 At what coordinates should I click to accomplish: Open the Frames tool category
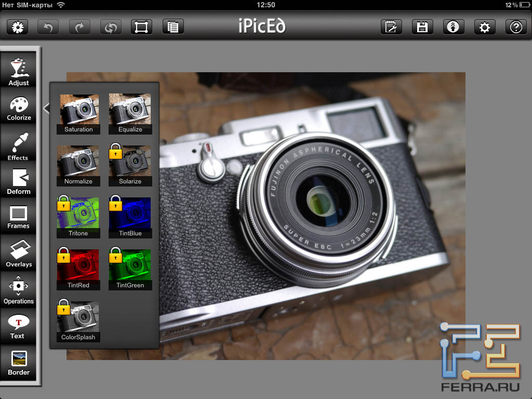pos(18,216)
